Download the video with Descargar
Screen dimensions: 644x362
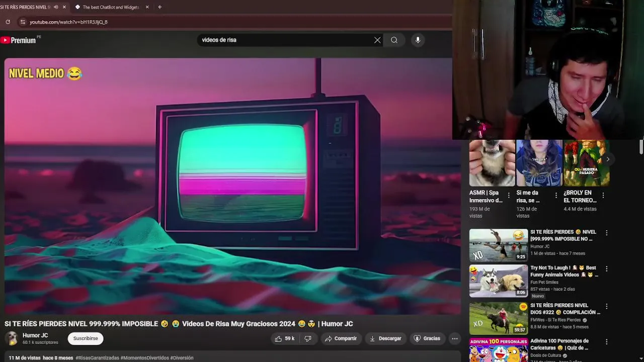click(385, 338)
